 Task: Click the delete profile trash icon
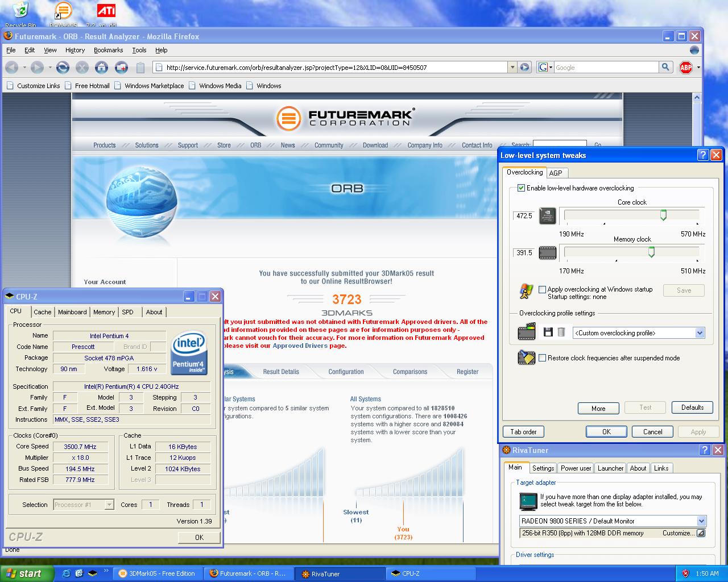tap(561, 332)
